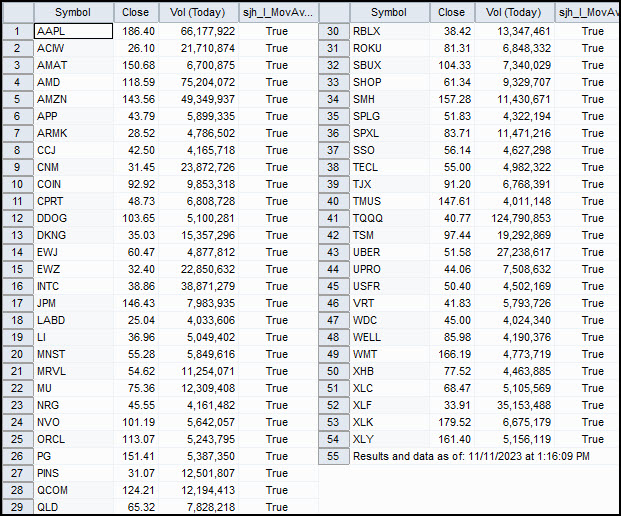Select the XLF symbol cell

pyautogui.click(x=390, y=406)
